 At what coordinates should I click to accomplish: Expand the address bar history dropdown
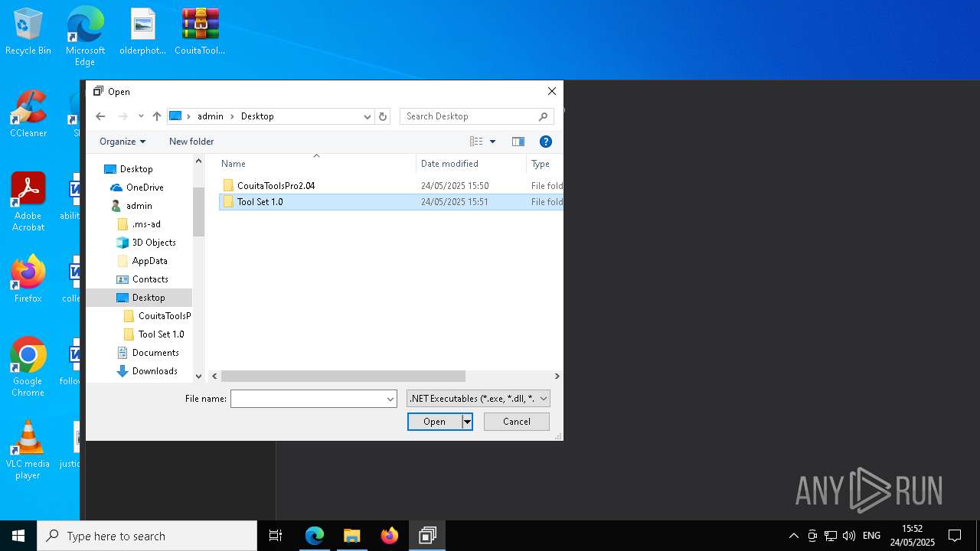tap(367, 116)
